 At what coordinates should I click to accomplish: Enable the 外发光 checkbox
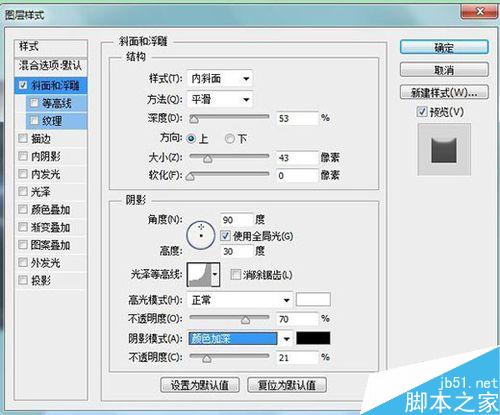click(x=23, y=263)
